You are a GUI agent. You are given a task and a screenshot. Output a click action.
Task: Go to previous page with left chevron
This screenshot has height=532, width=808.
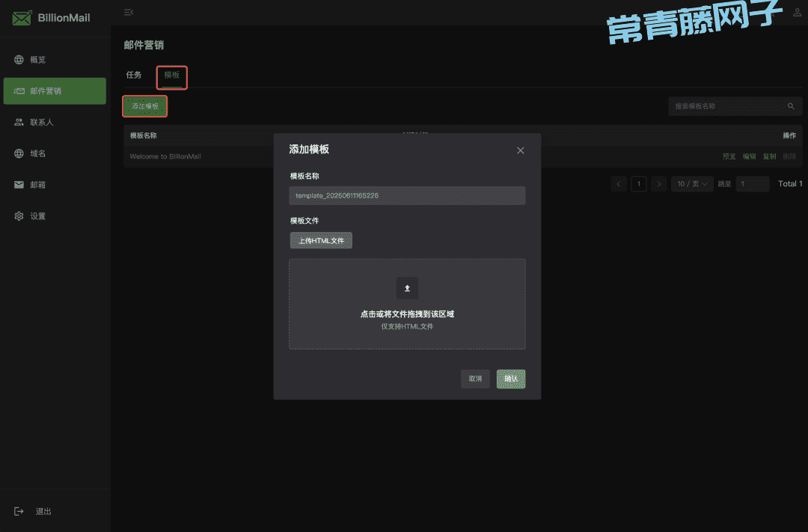[619, 184]
